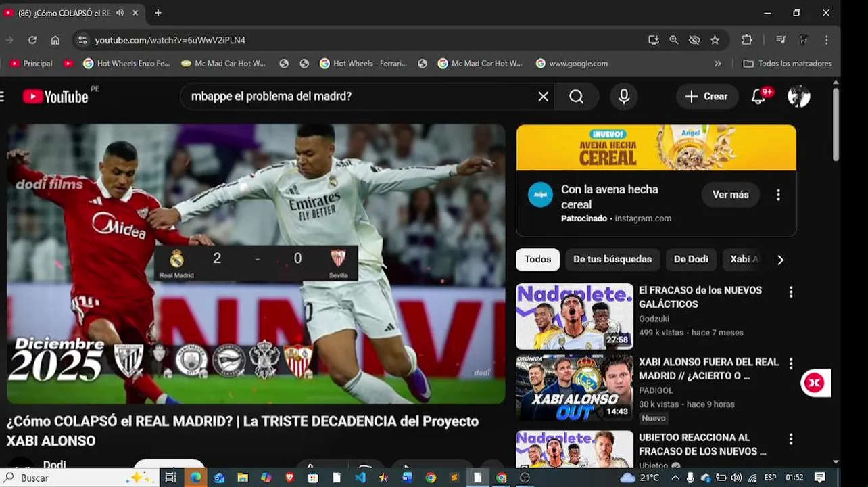Click the Avena Hecha Cereal ad banner
This screenshot has width=868, height=487.
(656, 147)
